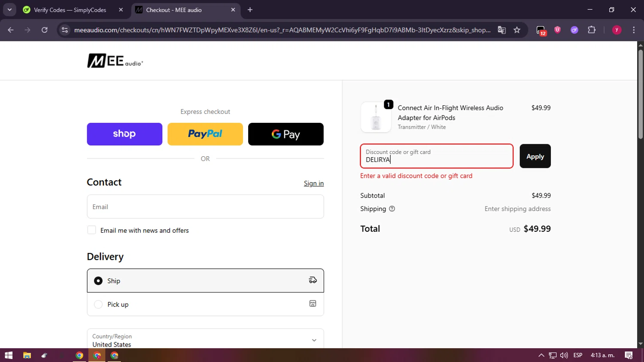Image resolution: width=644 pixels, height=362 pixels.
Task: Click the invalid discount code error message
Action: coord(416,176)
